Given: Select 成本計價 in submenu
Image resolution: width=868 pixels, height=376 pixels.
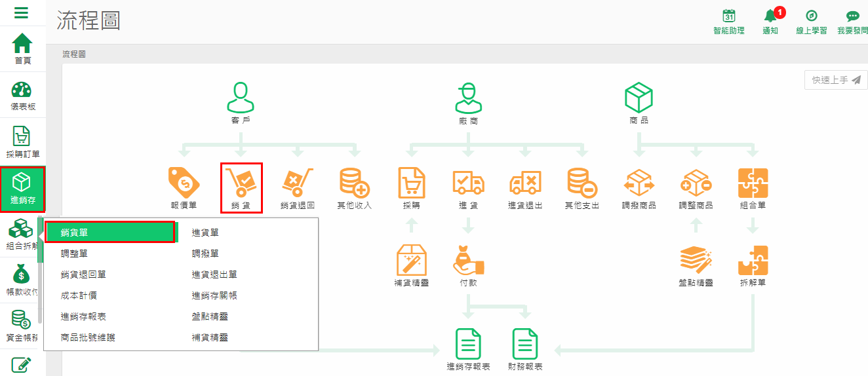Looking at the screenshot, I should click(79, 295).
